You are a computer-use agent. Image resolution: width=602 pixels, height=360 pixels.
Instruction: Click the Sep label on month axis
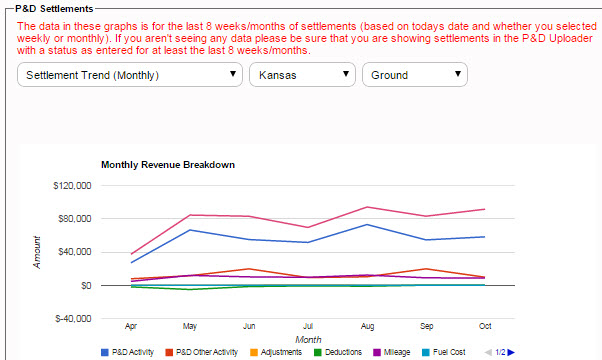[x=426, y=326]
